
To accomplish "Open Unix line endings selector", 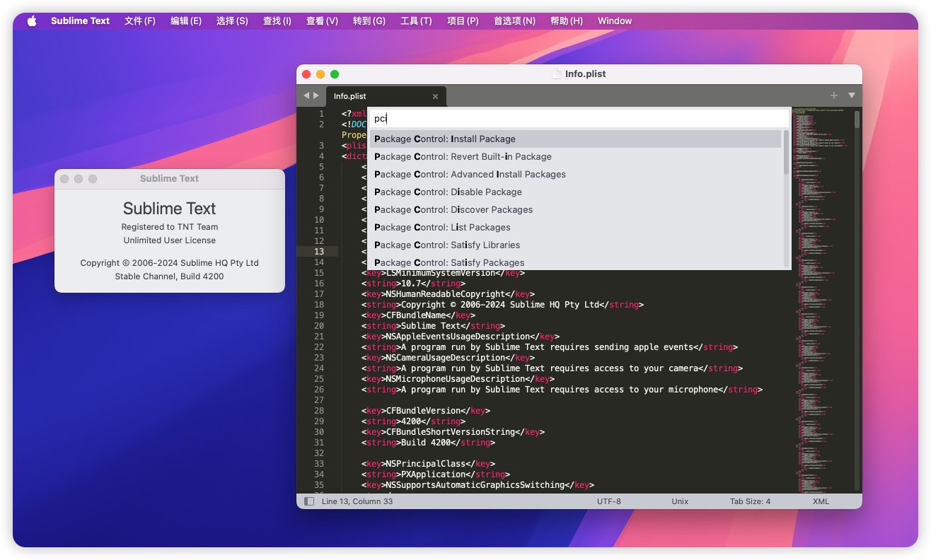I will [x=680, y=501].
